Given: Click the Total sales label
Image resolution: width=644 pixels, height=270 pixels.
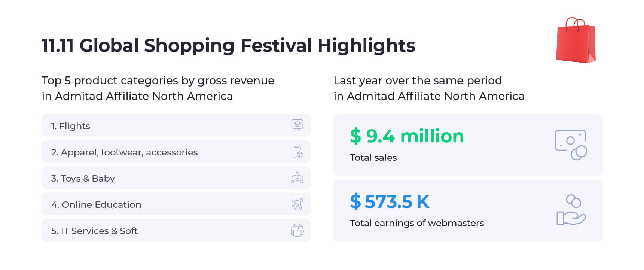Looking at the screenshot, I should click(373, 158).
